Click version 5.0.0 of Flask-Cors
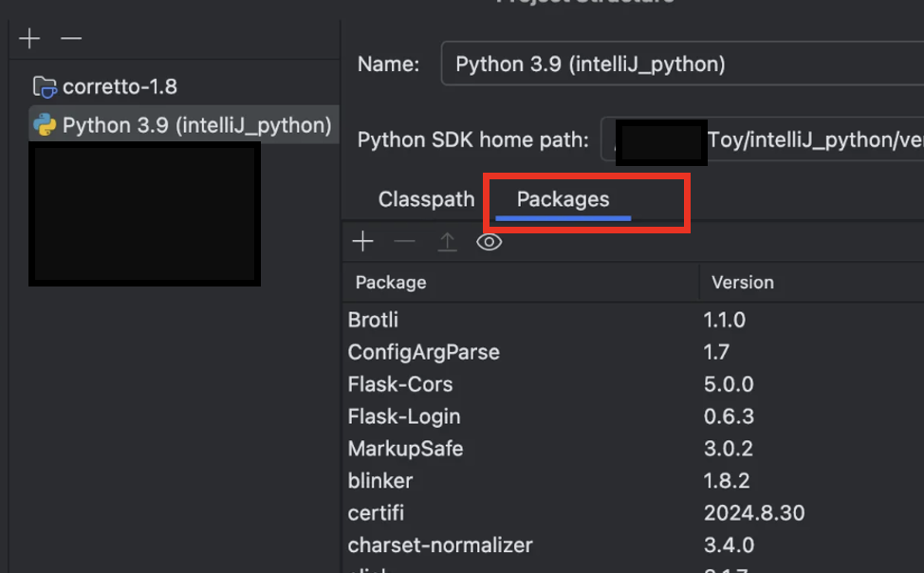 729,384
